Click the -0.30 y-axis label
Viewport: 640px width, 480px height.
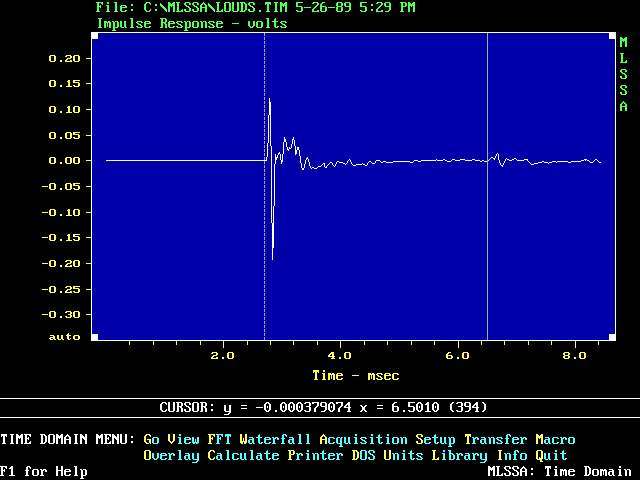[61, 315]
